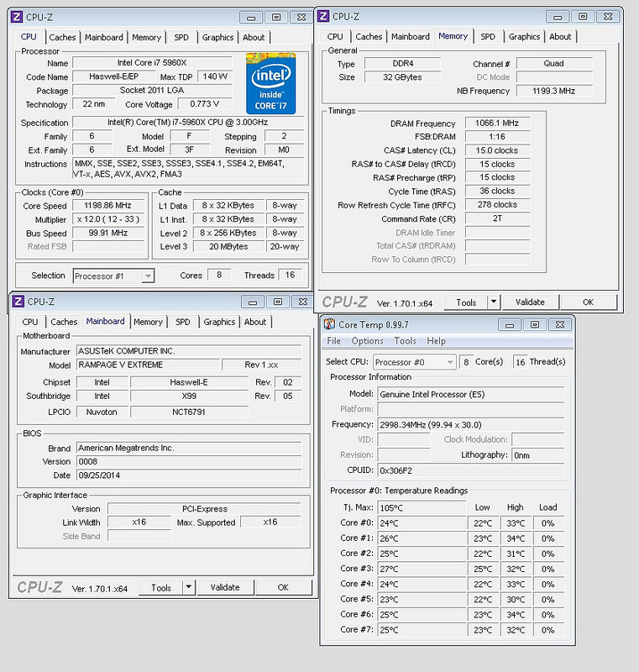This screenshot has width=639, height=672.
Task: Switch to Caches tab in CPU window
Action: (62, 37)
